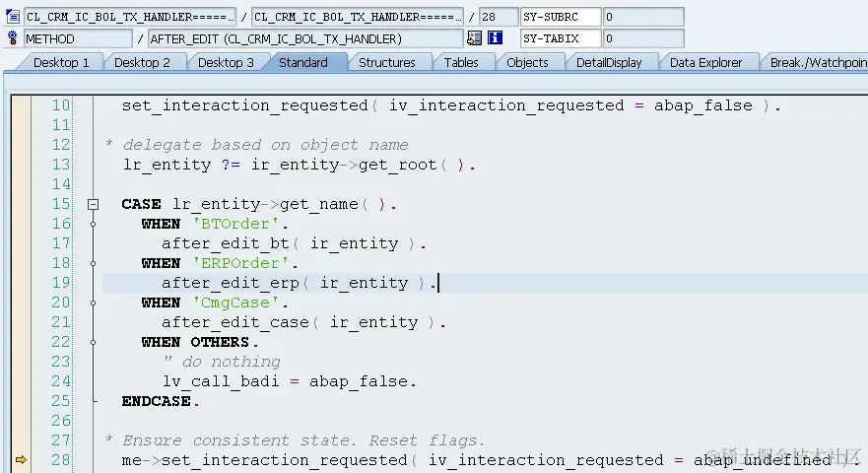
Task: Click the 'CmgCase' string literal
Action: 235,303
